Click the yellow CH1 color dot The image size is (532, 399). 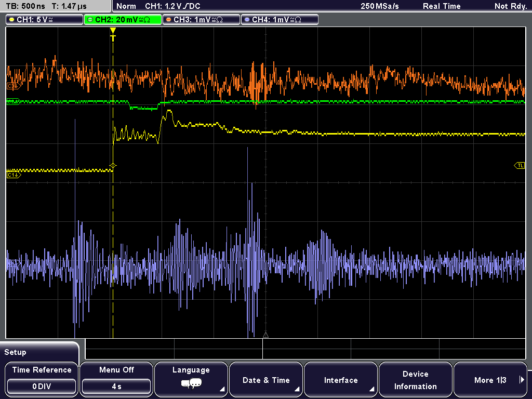tap(12, 20)
